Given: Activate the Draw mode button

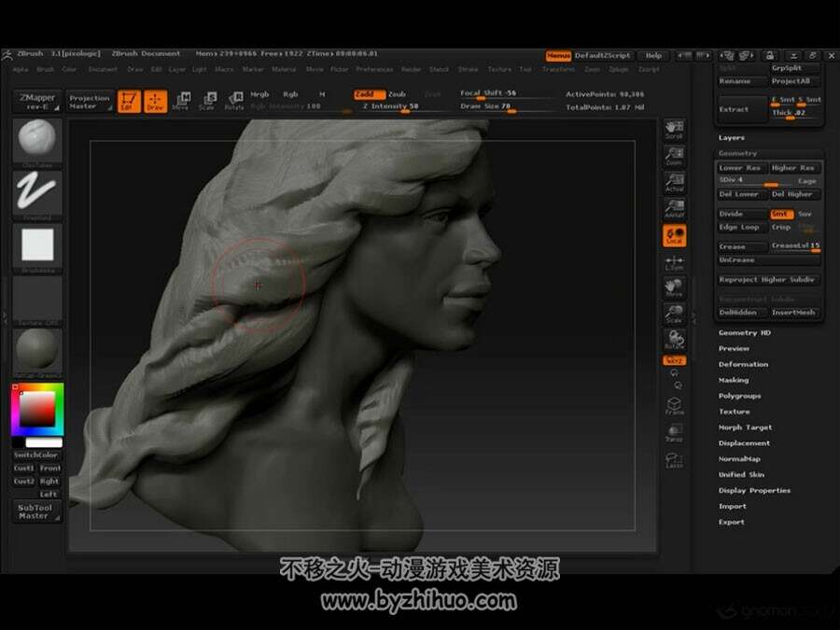Looking at the screenshot, I should 155,101.
